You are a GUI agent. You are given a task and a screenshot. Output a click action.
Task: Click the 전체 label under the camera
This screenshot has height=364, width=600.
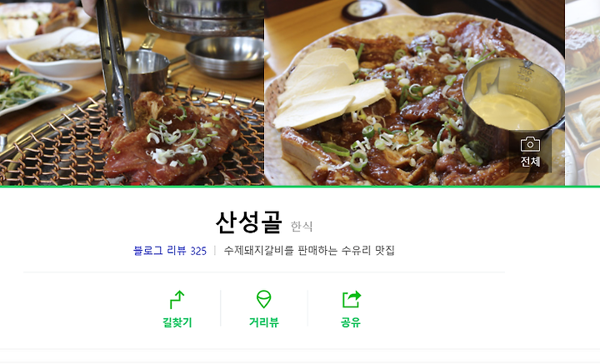point(530,162)
